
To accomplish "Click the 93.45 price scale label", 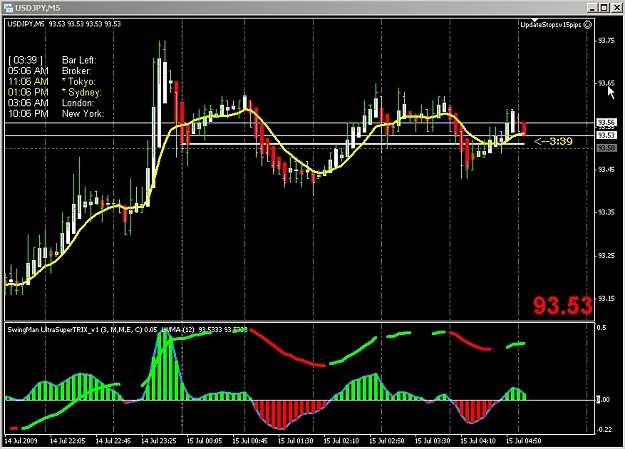I will coord(606,169).
